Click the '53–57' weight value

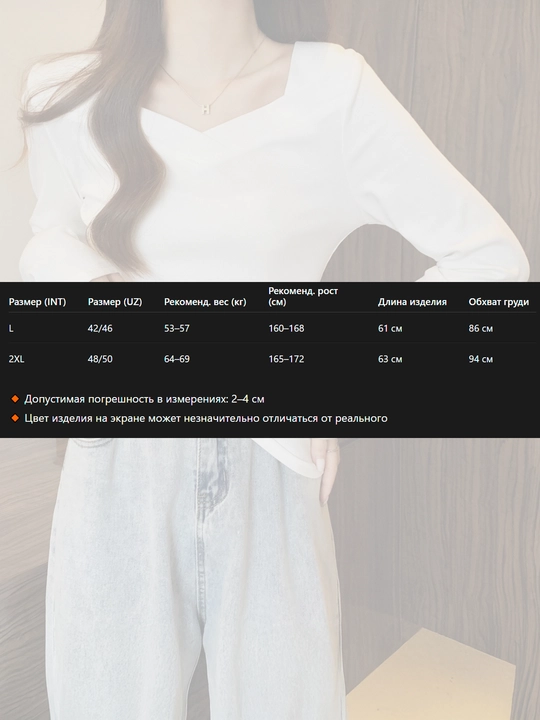pyautogui.click(x=177, y=328)
